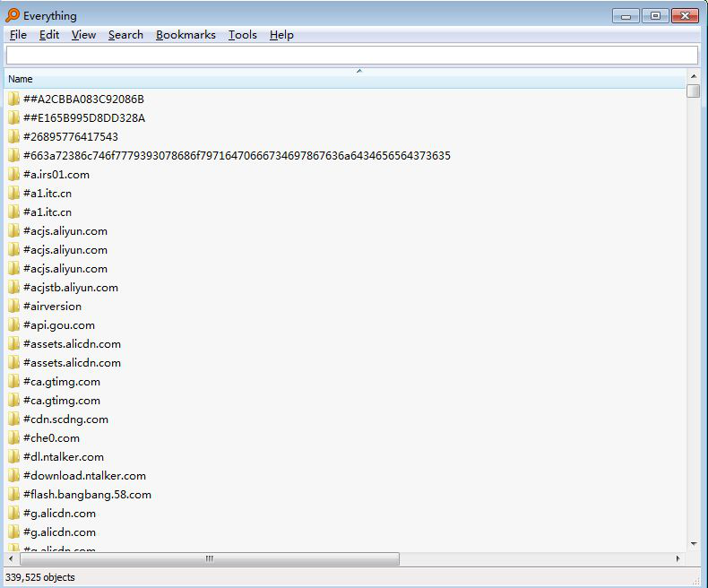Click folder icon beside #airversion
This screenshot has height=588, width=708.
click(x=14, y=307)
